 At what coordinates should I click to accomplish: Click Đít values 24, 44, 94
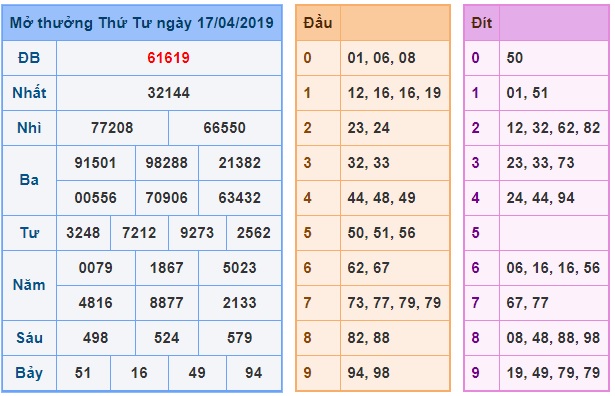tap(540, 198)
